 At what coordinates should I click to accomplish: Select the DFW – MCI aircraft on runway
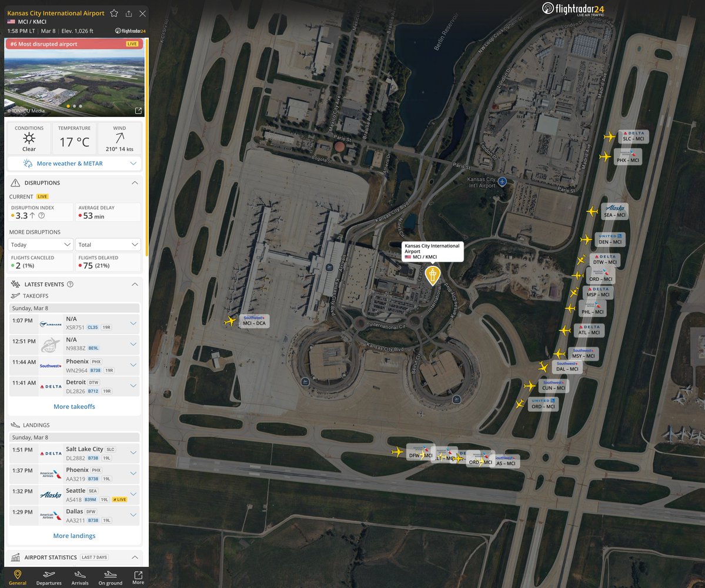(397, 452)
